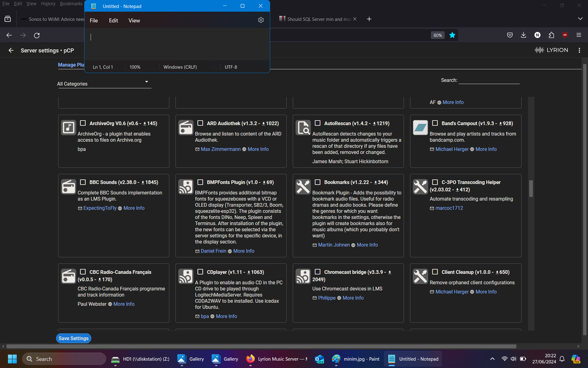
Task: Go back from Server settings page
Action: click(11, 50)
